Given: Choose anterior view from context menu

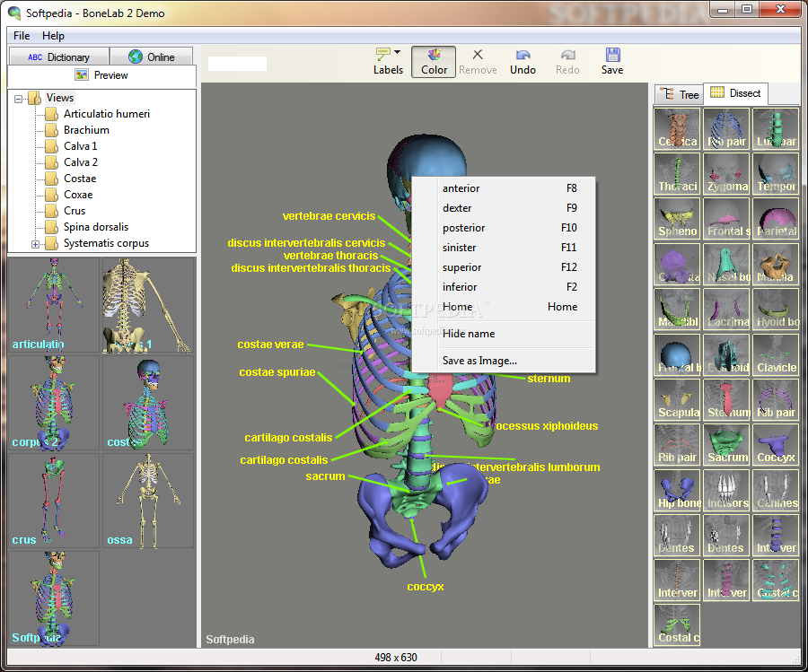Looking at the screenshot, I should pyautogui.click(x=504, y=188).
